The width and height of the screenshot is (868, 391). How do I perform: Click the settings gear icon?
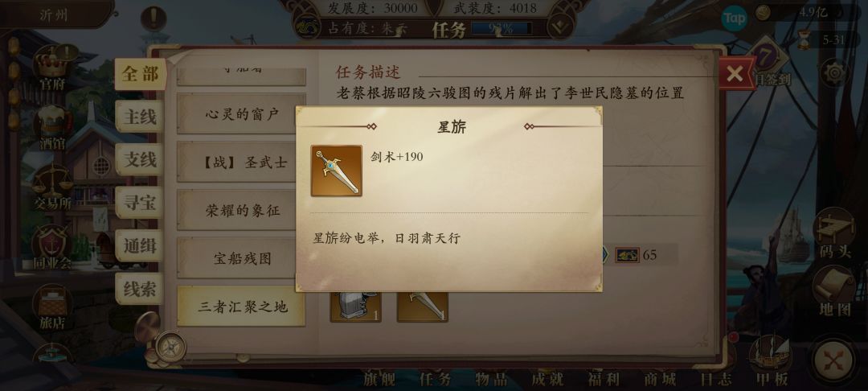click(835, 72)
